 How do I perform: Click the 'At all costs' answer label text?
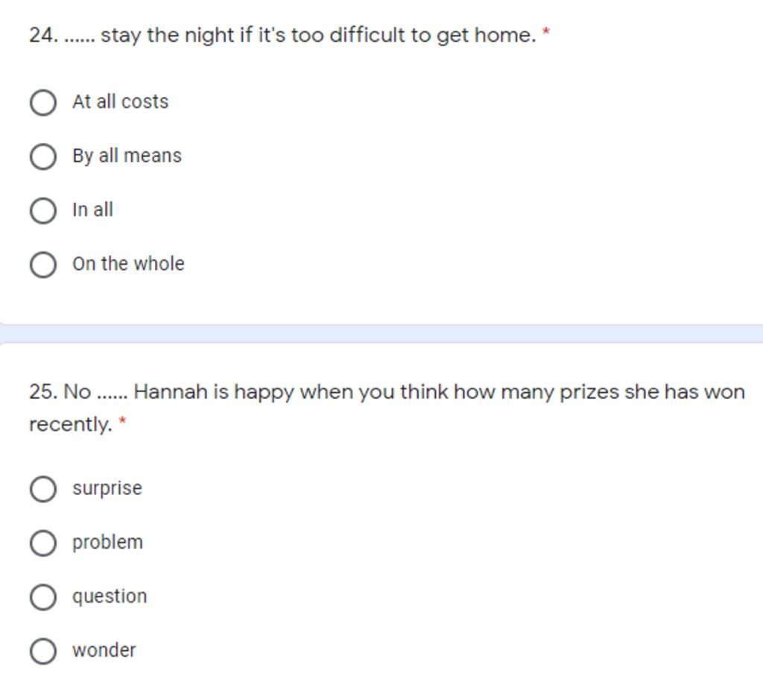(x=120, y=102)
